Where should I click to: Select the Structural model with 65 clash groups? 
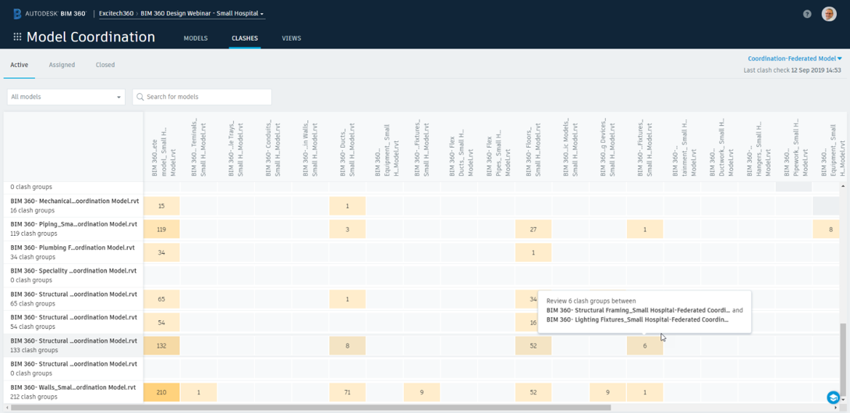coord(74,299)
